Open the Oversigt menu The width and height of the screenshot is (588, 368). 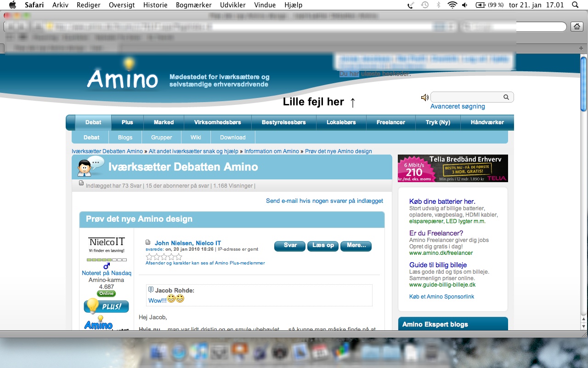click(122, 5)
